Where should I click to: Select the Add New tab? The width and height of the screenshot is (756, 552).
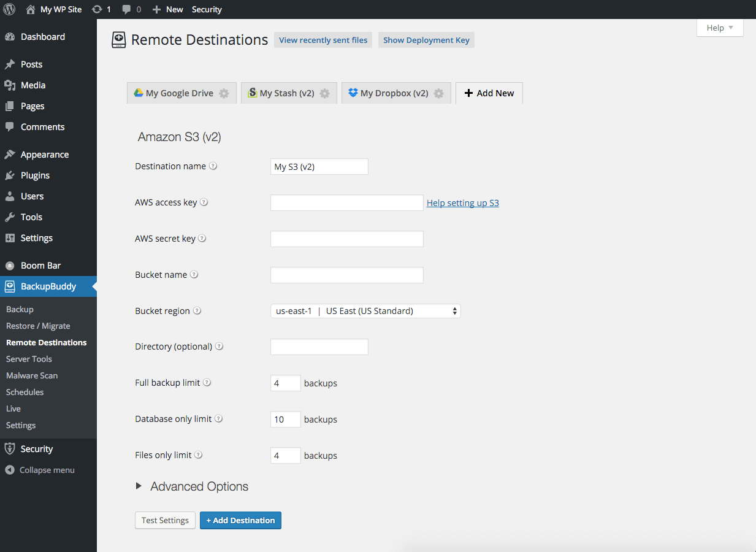[489, 93]
